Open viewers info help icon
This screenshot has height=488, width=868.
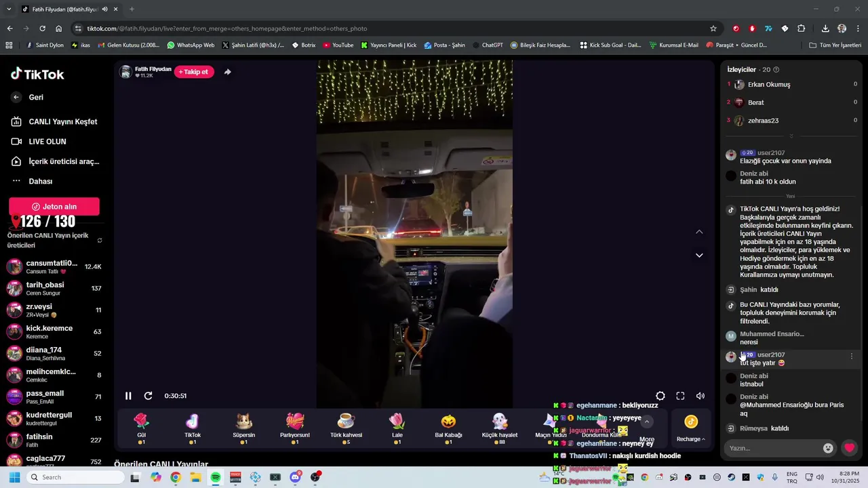click(776, 70)
